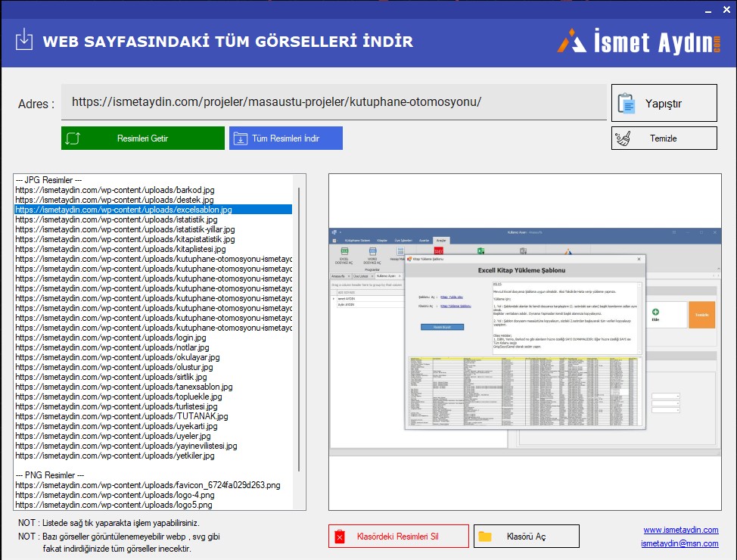737x560 pixels.
Task: Click the Adres URL input field
Action: [x=333, y=102]
